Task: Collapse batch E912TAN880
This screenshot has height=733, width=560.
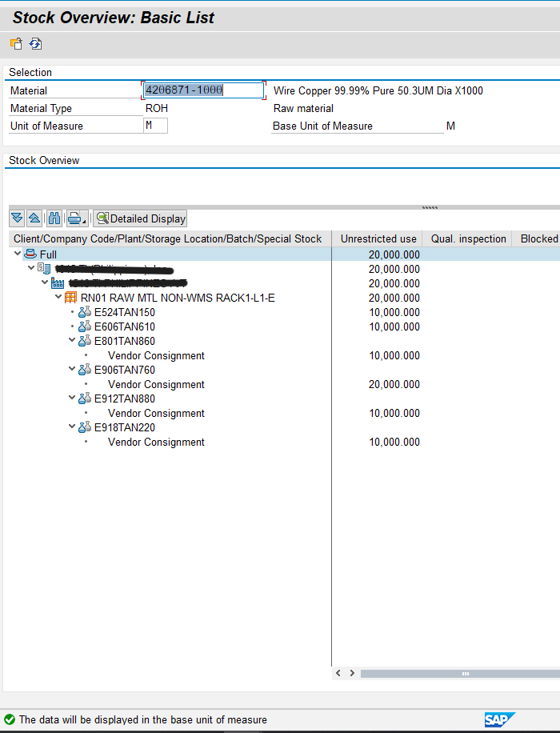Action: [72, 398]
